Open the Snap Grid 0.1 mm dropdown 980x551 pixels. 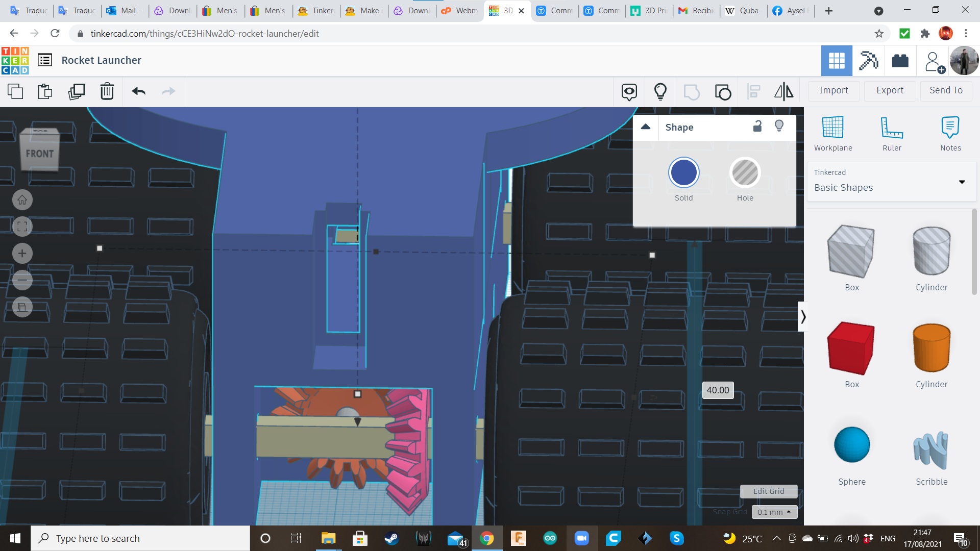(x=774, y=512)
